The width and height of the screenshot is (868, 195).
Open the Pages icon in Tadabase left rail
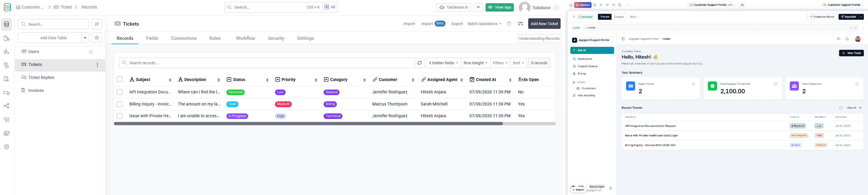(x=6, y=38)
